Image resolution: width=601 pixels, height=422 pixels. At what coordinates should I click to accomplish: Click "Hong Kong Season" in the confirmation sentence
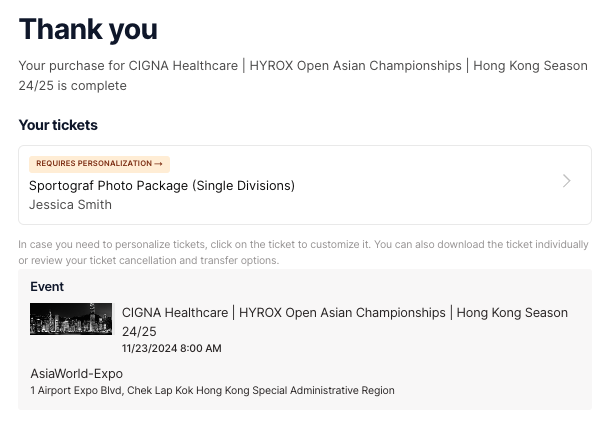pos(530,66)
